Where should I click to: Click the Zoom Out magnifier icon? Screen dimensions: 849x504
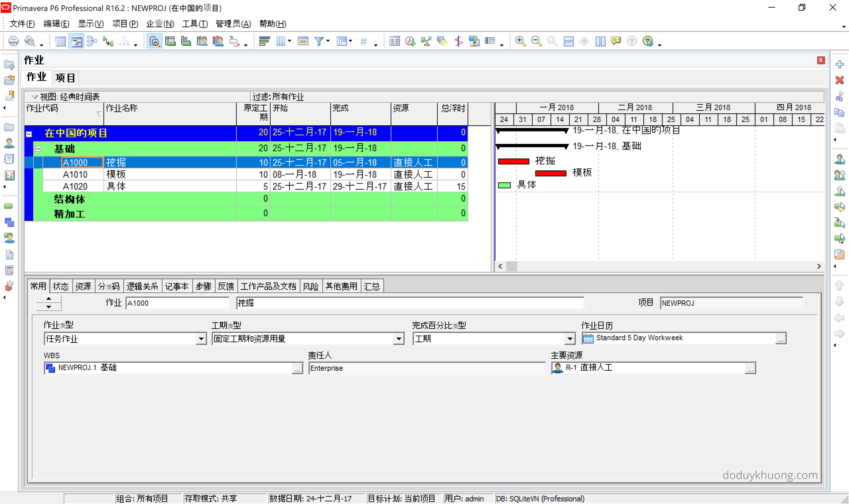(536, 41)
